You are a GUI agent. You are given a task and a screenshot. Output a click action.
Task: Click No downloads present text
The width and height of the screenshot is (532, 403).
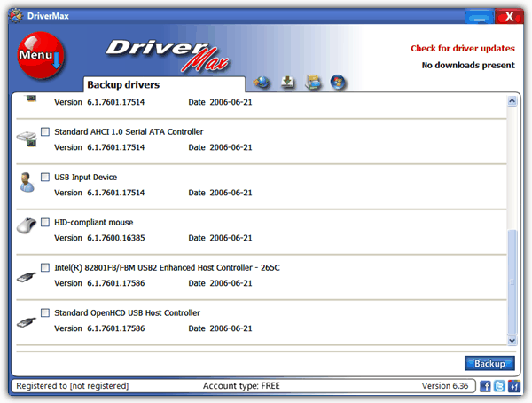tap(468, 65)
